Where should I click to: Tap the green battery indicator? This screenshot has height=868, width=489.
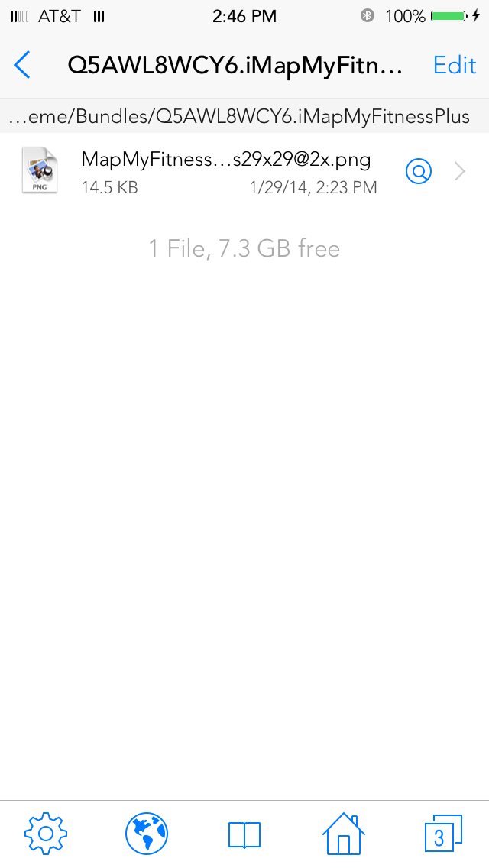[448, 15]
